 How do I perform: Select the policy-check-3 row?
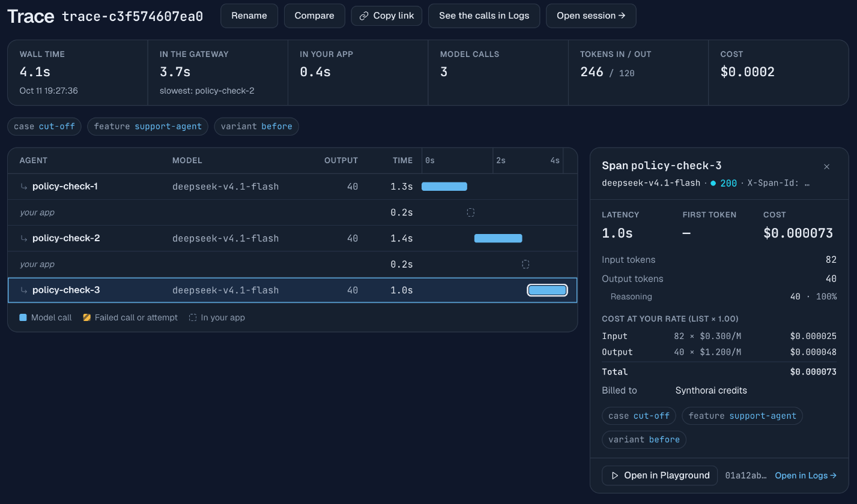[292, 290]
